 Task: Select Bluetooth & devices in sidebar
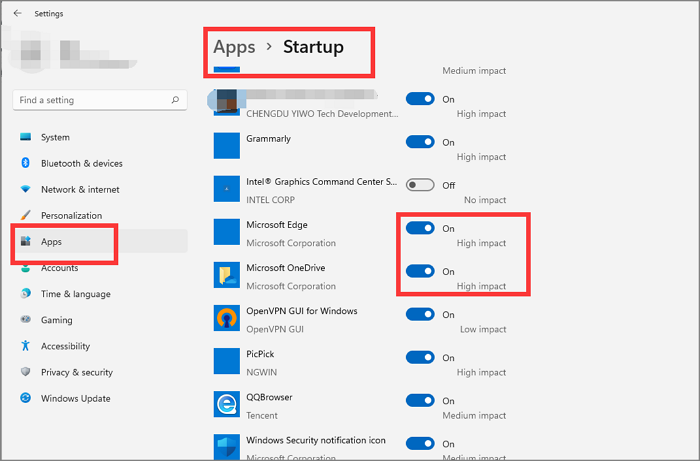(81, 163)
